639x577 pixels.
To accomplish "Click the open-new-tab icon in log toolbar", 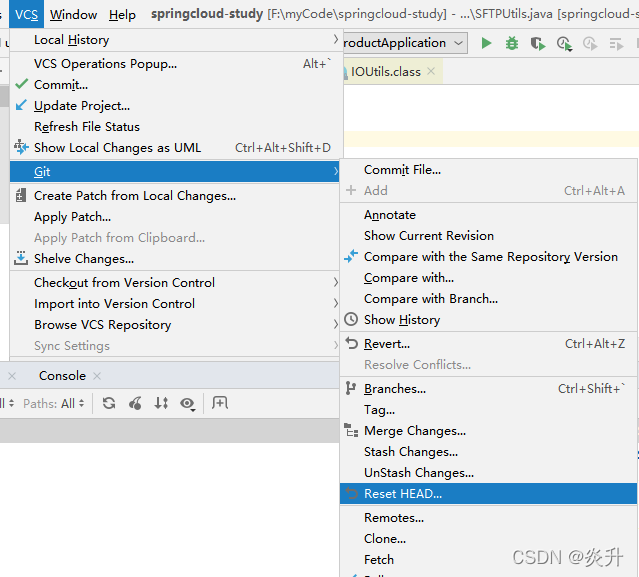I will point(220,403).
